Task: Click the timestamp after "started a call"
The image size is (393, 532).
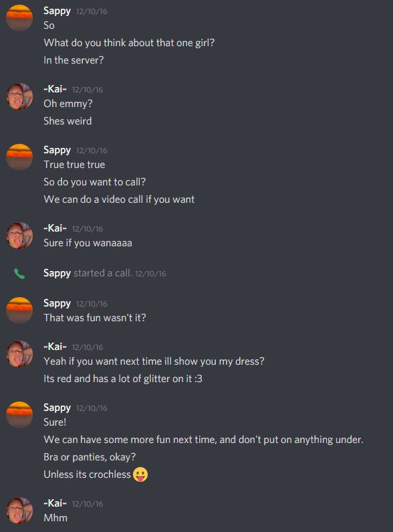Action: (x=150, y=274)
